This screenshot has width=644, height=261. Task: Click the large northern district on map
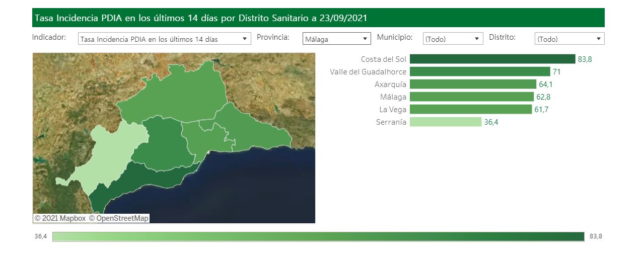pos(174,93)
